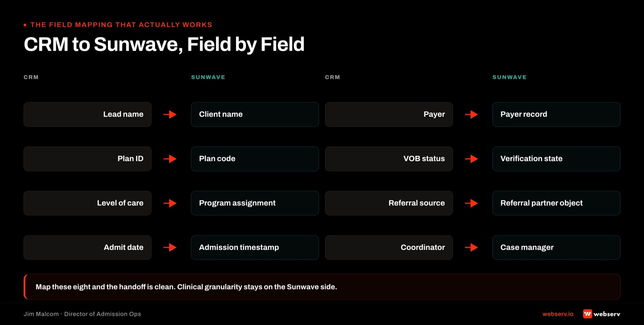Click the CRM header above Lead name
644x325 pixels.
tap(31, 77)
